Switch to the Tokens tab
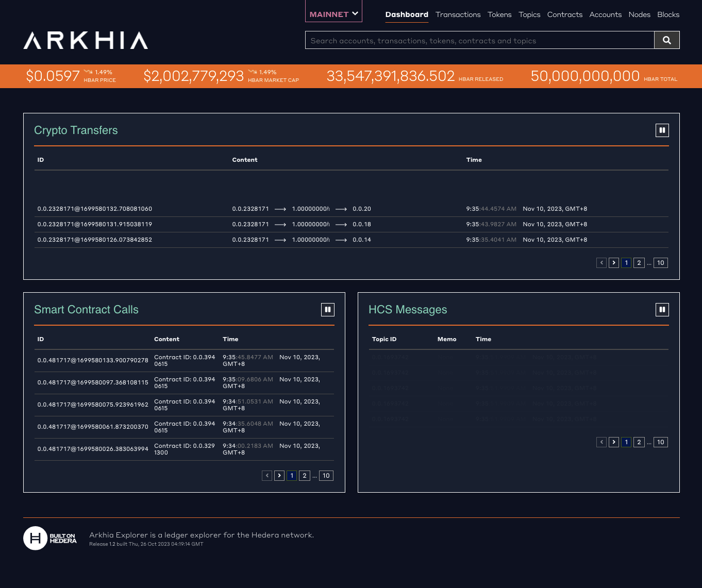This screenshot has width=702, height=588. pyautogui.click(x=499, y=14)
